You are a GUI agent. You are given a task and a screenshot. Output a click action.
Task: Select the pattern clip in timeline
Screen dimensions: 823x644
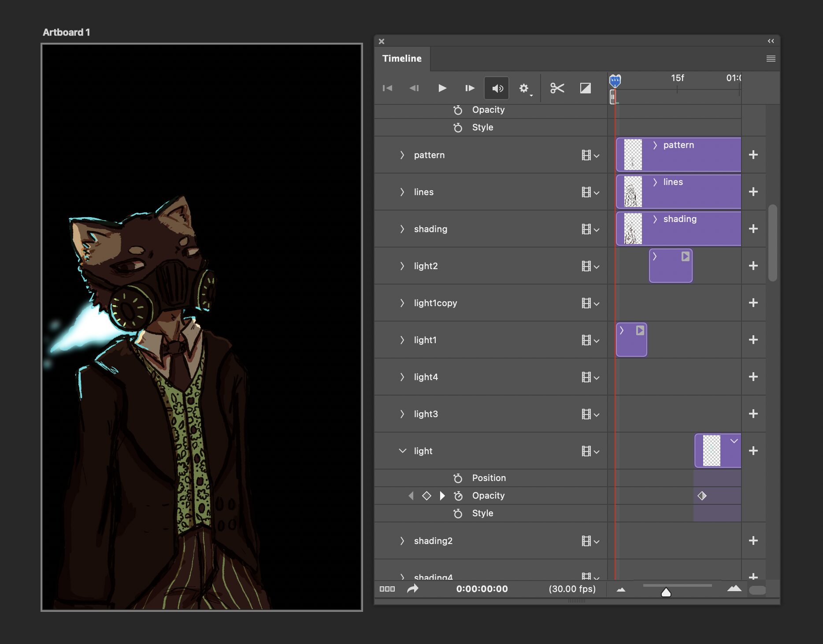[x=678, y=155]
